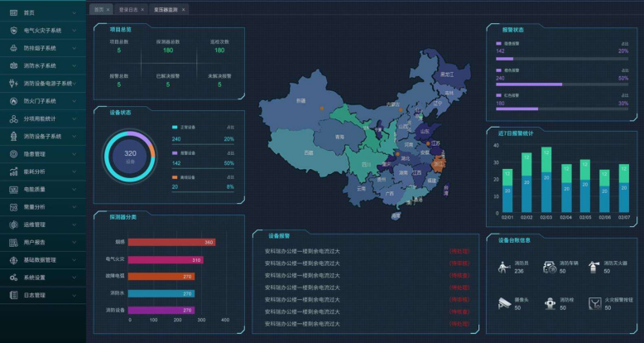Screen dimensions: 644x343
Task: Switch to the 登录日志 tab
Action: tap(129, 9)
